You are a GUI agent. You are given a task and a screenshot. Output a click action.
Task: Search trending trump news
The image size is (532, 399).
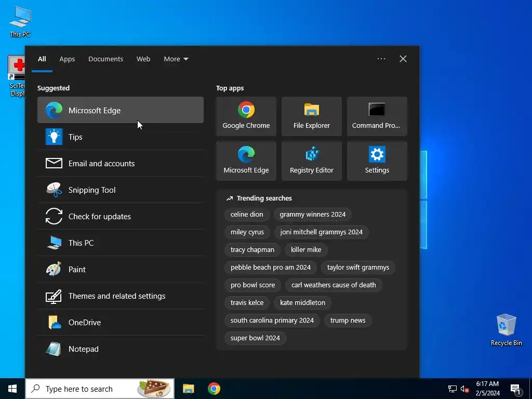click(348, 320)
